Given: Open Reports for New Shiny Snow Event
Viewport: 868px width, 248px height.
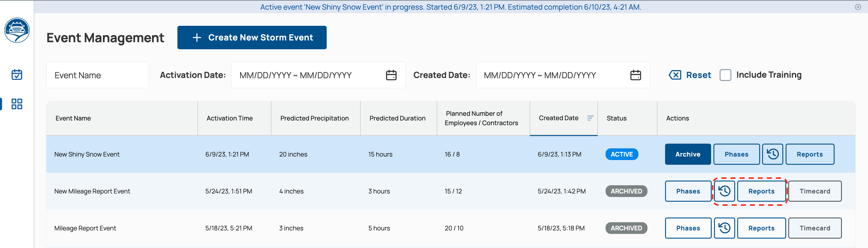Looking at the screenshot, I should tap(810, 154).
